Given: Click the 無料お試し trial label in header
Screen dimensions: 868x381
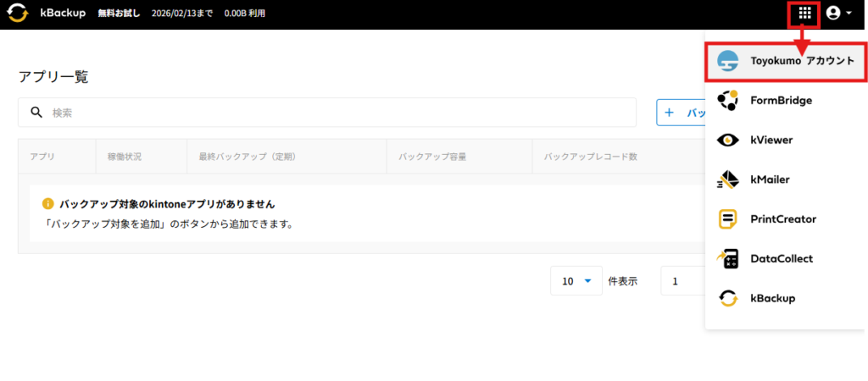Looking at the screenshot, I should pos(119,14).
